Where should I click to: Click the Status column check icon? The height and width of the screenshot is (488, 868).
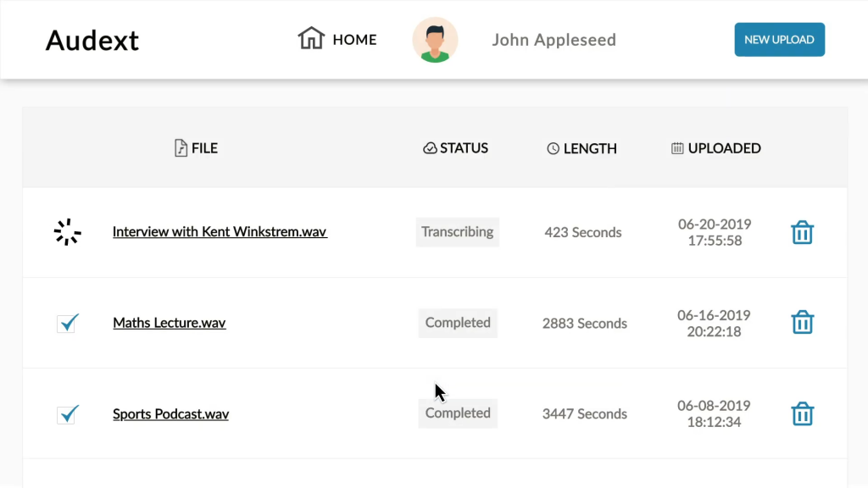(x=430, y=148)
